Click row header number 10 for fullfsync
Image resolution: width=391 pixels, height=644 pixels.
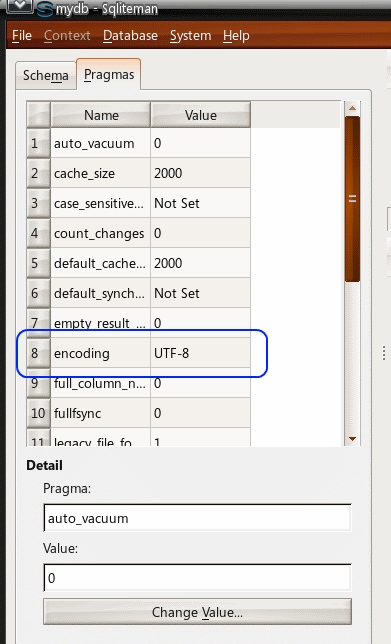coord(38,413)
